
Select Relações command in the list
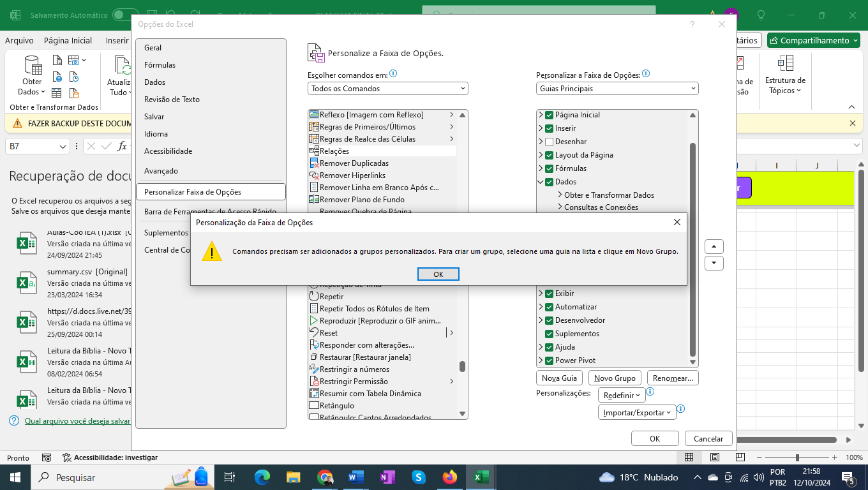[382, 151]
